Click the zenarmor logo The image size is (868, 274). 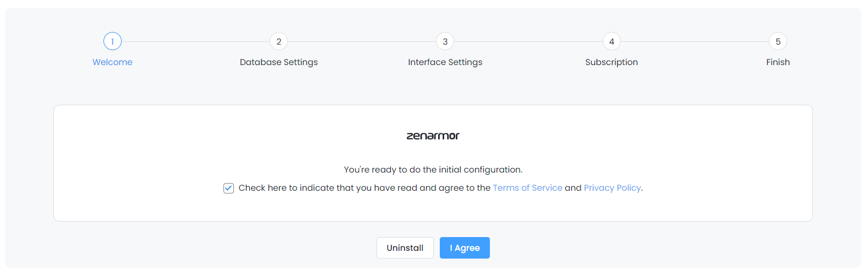click(433, 136)
